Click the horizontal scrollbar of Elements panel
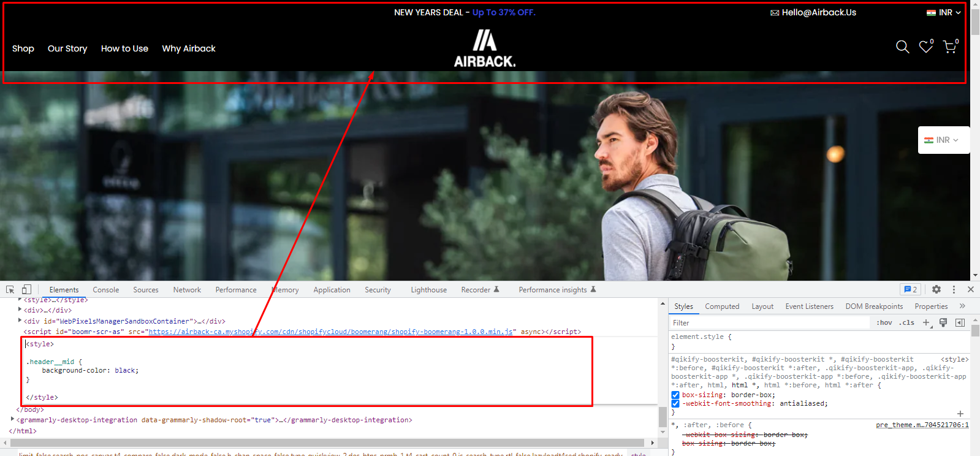Image resolution: width=980 pixels, height=456 pixels. [329, 443]
